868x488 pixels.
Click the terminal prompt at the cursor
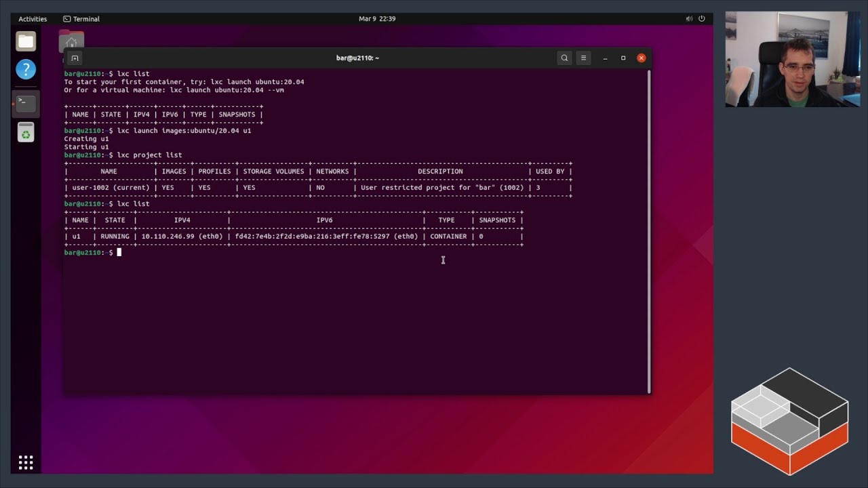point(119,253)
